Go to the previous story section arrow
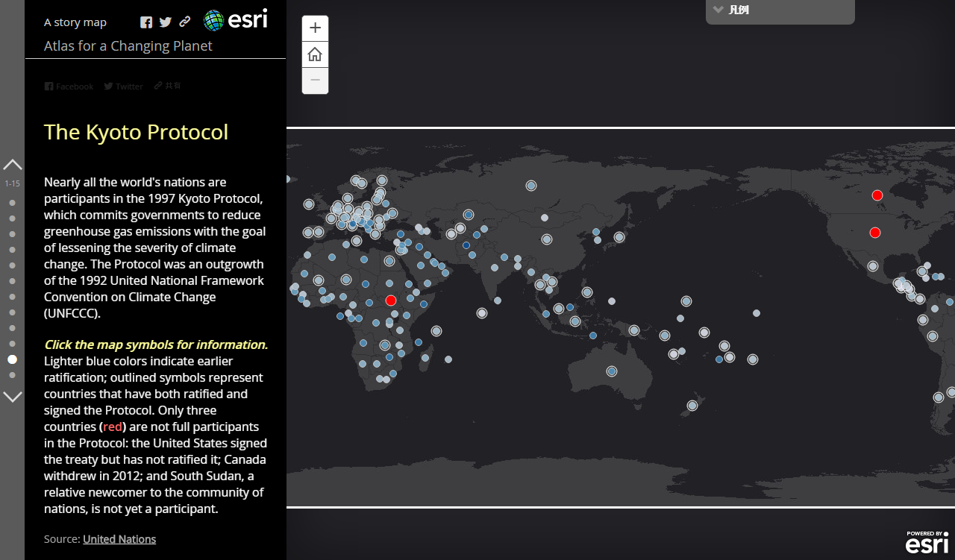 point(13,165)
